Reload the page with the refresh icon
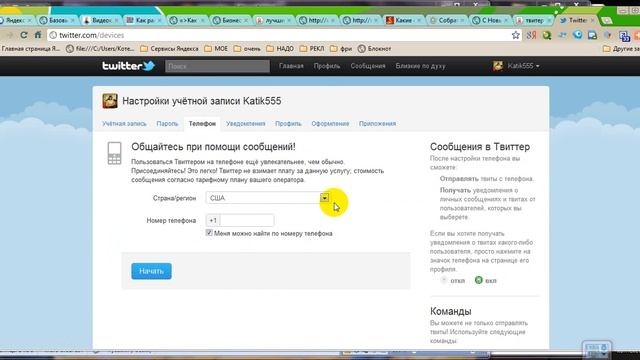Viewport: 640px width, 360px height. pos(24,35)
